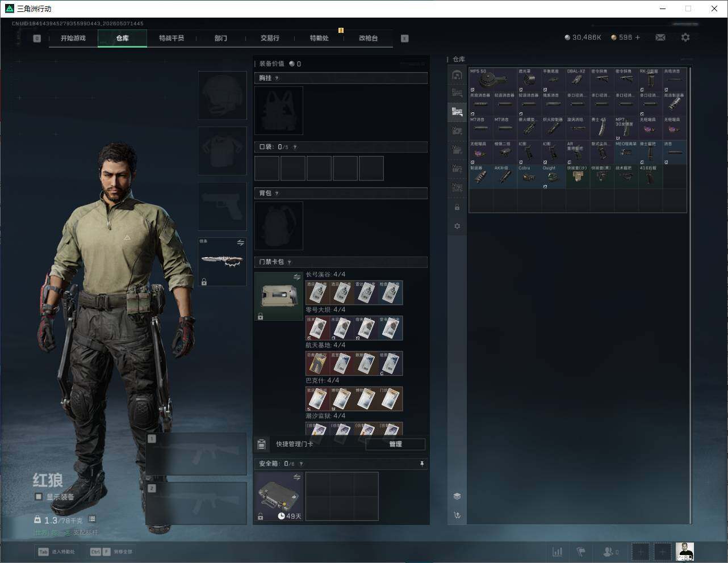
Task: Add currency with the plus beside 596
Action: tap(638, 37)
